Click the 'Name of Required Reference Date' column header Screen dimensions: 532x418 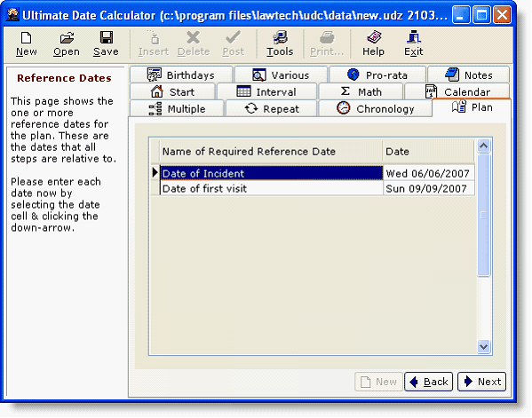(x=271, y=151)
